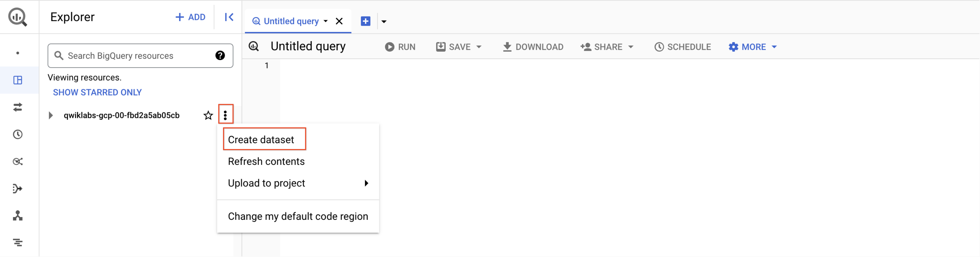Click the SHARE button

[601, 47]
